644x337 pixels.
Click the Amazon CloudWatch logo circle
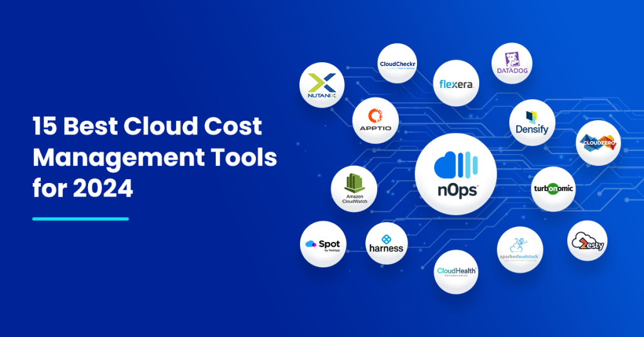(354, 189)
